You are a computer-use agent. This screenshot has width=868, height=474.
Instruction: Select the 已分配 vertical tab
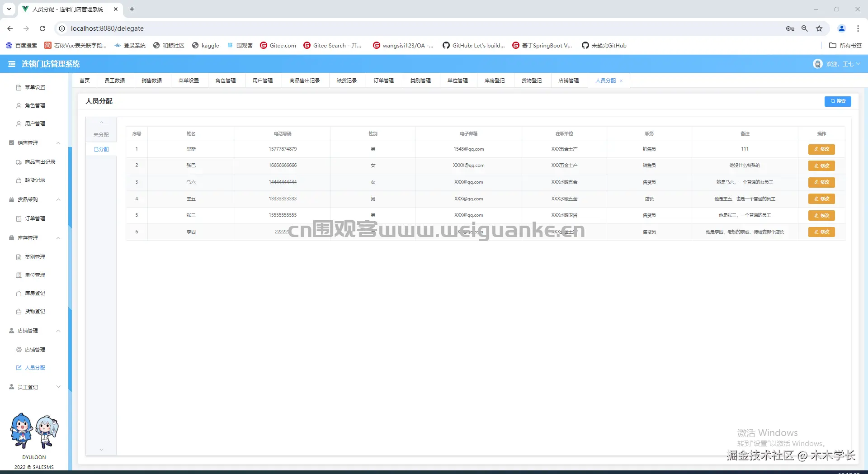pyautogui.click(x=101, y=149)
